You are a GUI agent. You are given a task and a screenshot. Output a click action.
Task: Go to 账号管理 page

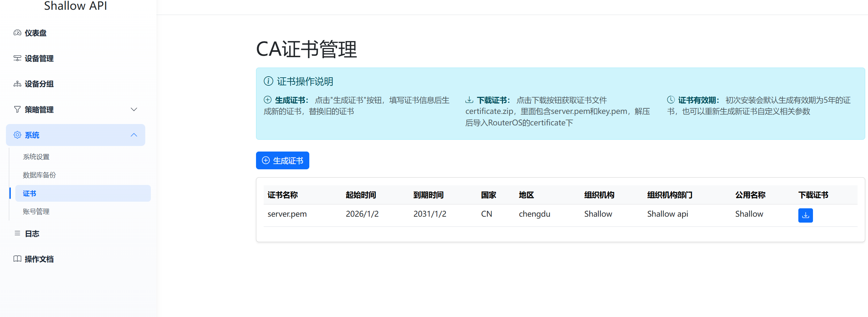pos(36,211)
